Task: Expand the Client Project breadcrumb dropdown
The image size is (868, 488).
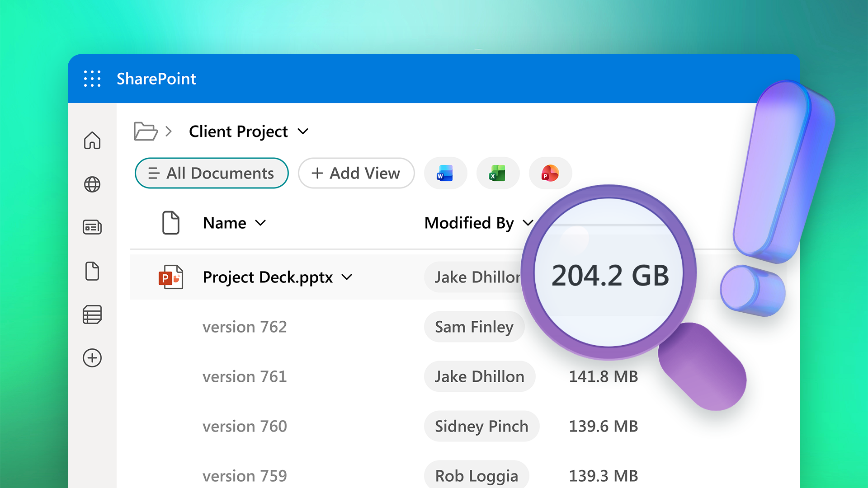Action: pos(303,131)
